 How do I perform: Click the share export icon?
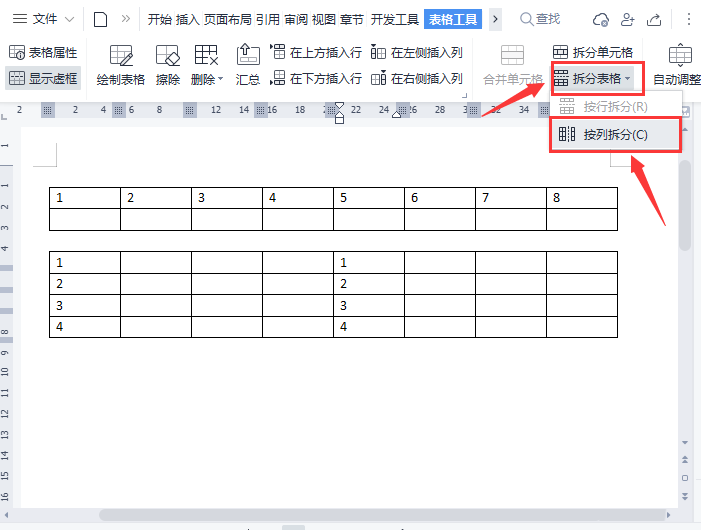pyautogui.click(x=654, y=19)
